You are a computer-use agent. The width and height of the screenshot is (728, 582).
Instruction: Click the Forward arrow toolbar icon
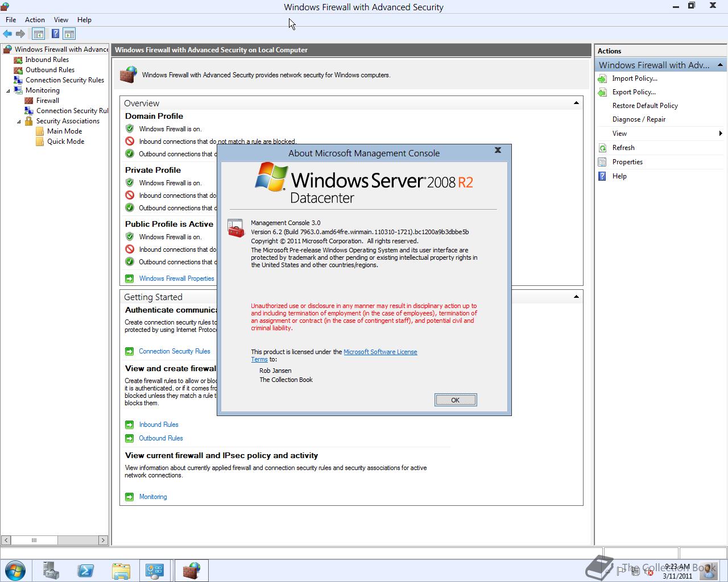click(20, 34)
